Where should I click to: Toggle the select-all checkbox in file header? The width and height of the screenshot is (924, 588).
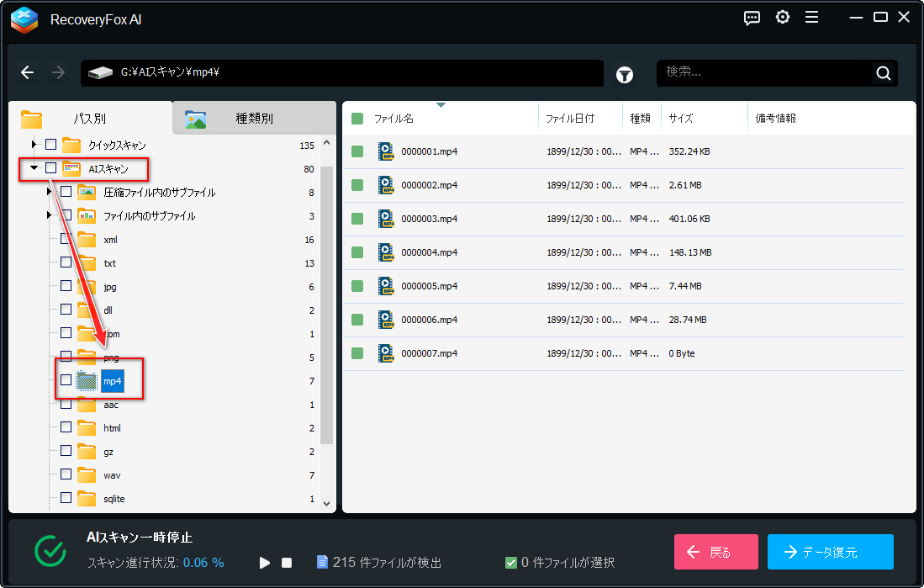[357, 119]
